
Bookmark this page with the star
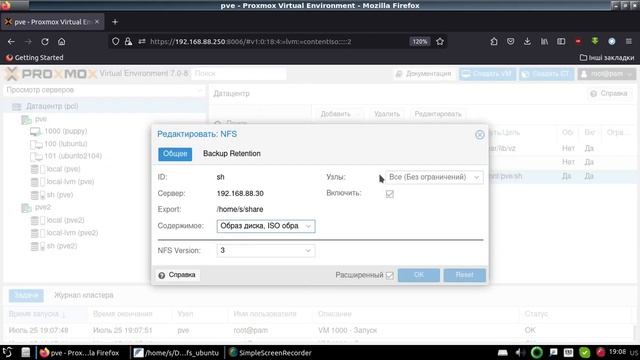[x=440, y=41]
